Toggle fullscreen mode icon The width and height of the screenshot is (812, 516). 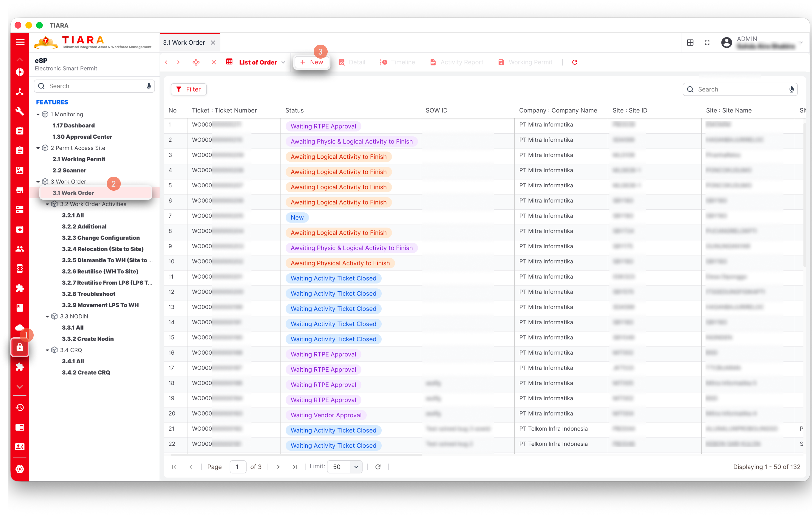click(707, 43)
